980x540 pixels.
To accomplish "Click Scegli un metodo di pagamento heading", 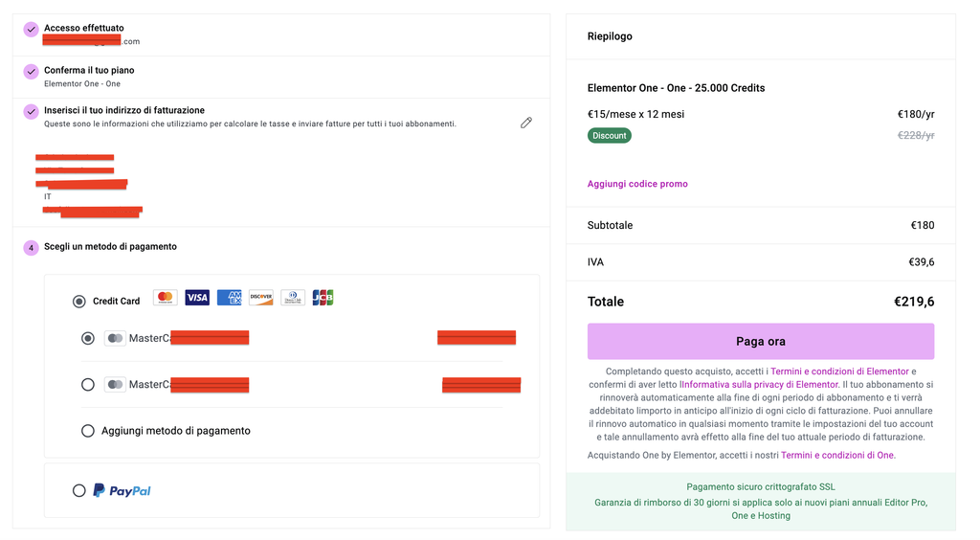I will 110,246.
